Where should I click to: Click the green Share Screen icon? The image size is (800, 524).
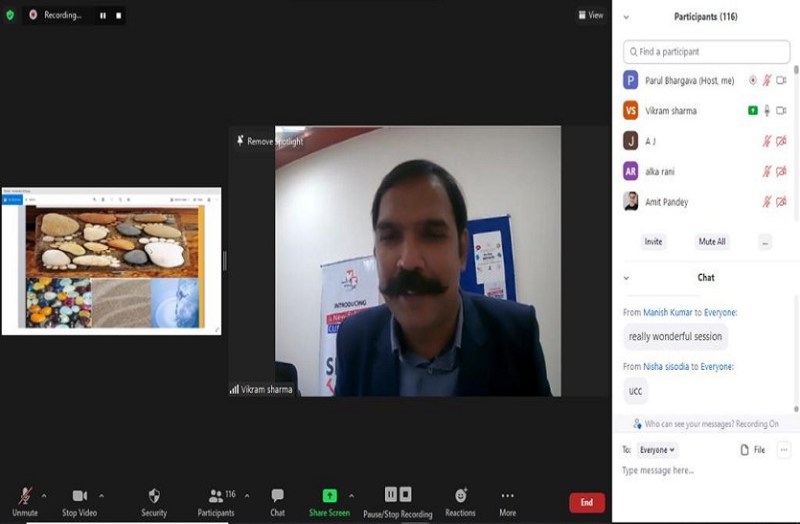[329, 496]
